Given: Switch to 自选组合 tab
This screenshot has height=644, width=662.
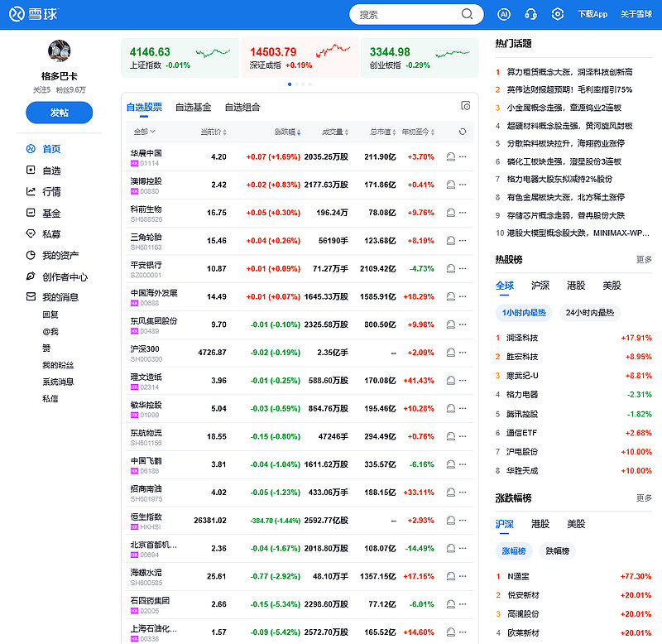Looking at the screenshot, I should pos(242,108).
